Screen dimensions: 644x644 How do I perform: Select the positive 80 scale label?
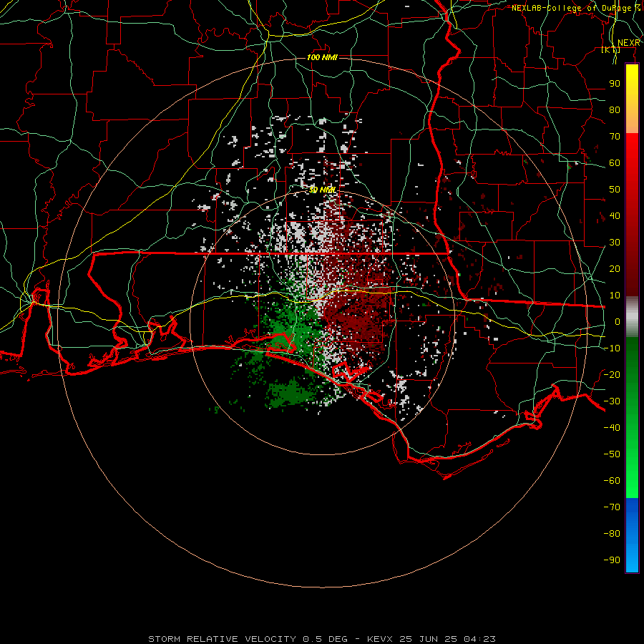tap(615, 109)
